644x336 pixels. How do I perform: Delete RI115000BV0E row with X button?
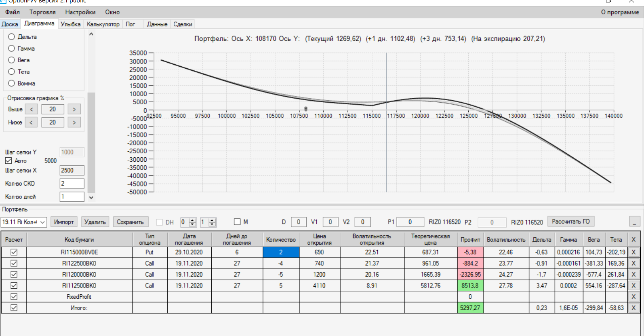click(x=633, y=252)
